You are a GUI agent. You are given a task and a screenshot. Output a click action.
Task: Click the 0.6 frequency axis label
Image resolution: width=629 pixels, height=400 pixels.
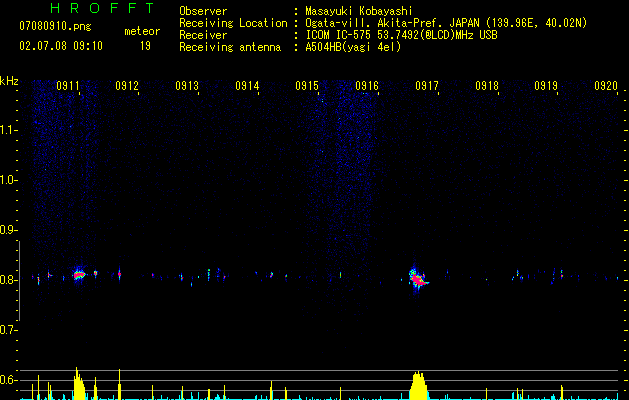click(8, 380)
